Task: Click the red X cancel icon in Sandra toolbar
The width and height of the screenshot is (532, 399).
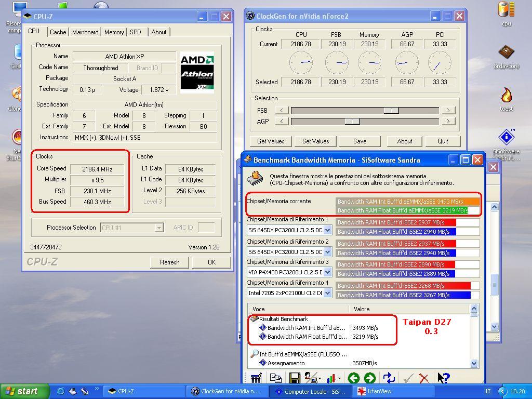Action: click(x=423, y=378)
